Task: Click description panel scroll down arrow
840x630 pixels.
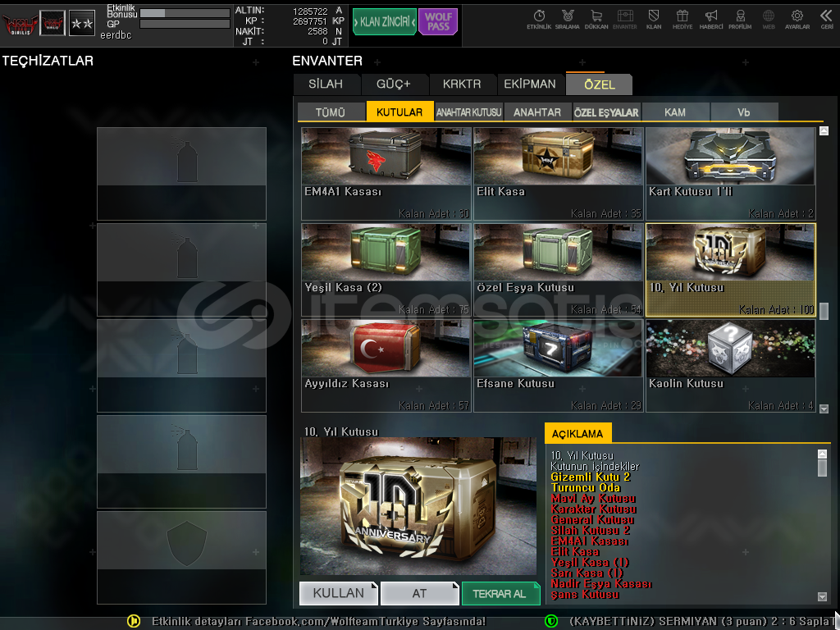Action: [822, 596]
